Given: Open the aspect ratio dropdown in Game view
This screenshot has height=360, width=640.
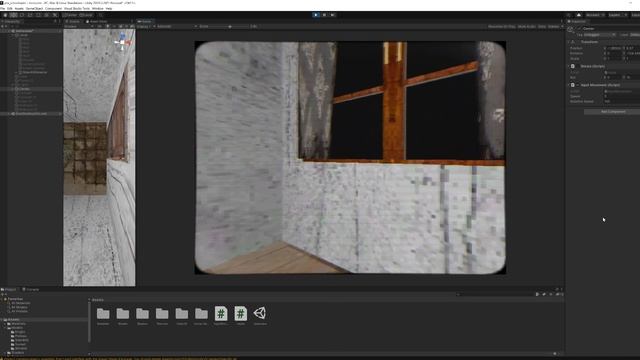Looking at the screenshot, I should (176, 27).
